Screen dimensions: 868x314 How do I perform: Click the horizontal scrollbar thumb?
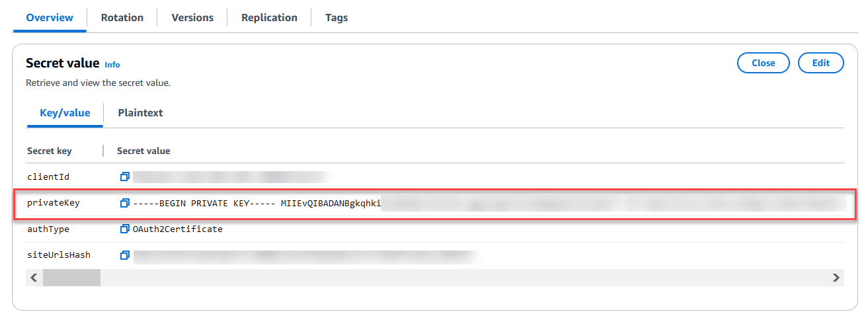71,278
